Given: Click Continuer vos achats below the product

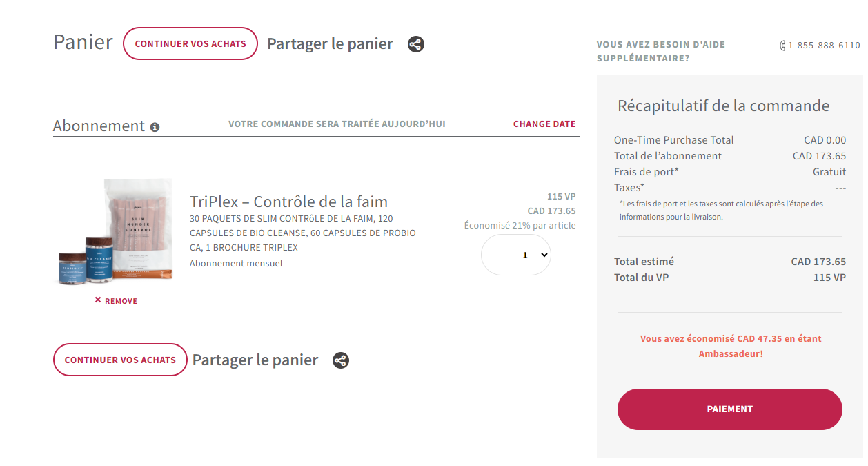Looking at the screenshot, I should (x=120, y=360).
